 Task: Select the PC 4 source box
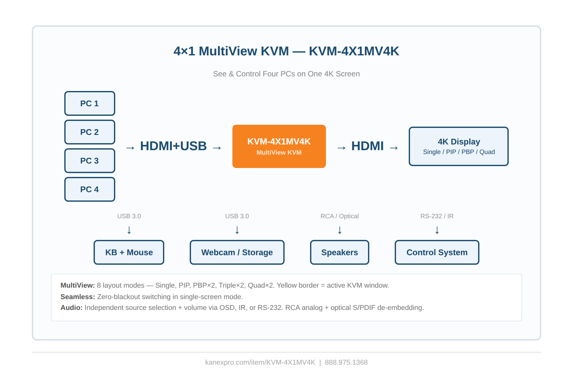tap(90, 189)
